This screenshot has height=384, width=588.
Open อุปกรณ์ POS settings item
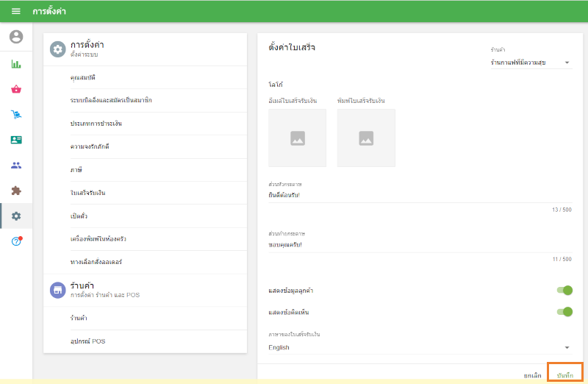[88, 341]
